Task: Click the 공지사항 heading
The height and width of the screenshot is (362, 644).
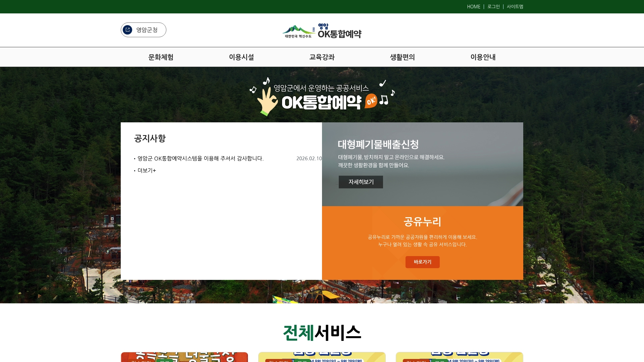Action: 150,138
